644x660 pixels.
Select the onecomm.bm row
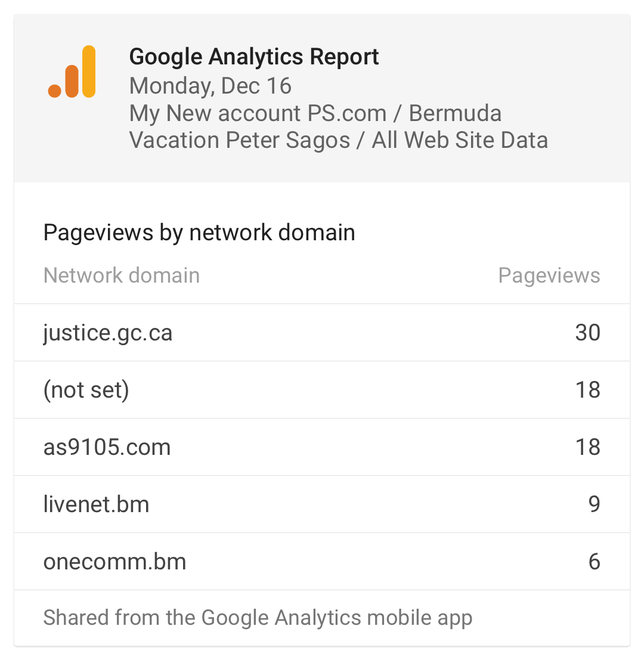(322, 562)
